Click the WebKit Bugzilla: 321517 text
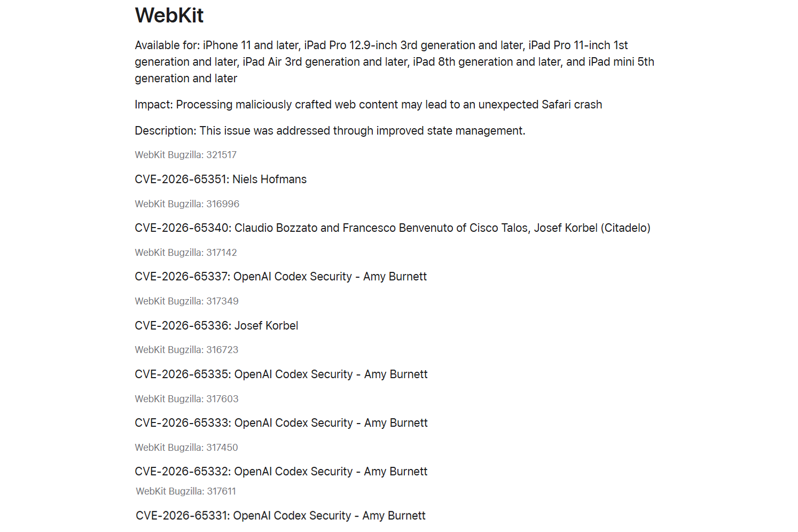Screen dimensions: 798x532 pos(185,155)
